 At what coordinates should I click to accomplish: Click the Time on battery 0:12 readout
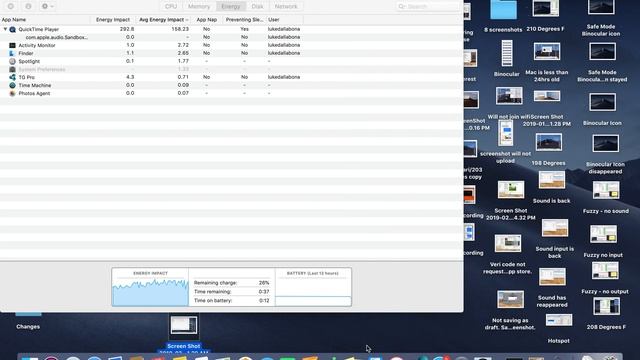pos(231,300)
